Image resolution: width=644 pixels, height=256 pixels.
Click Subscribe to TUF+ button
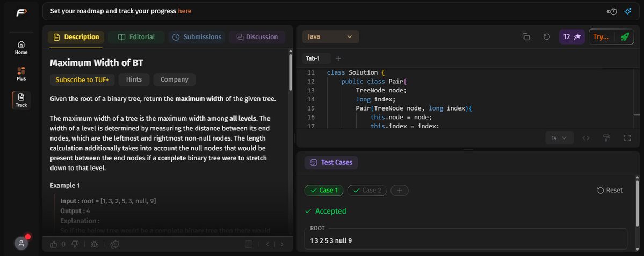coord(82,79)
